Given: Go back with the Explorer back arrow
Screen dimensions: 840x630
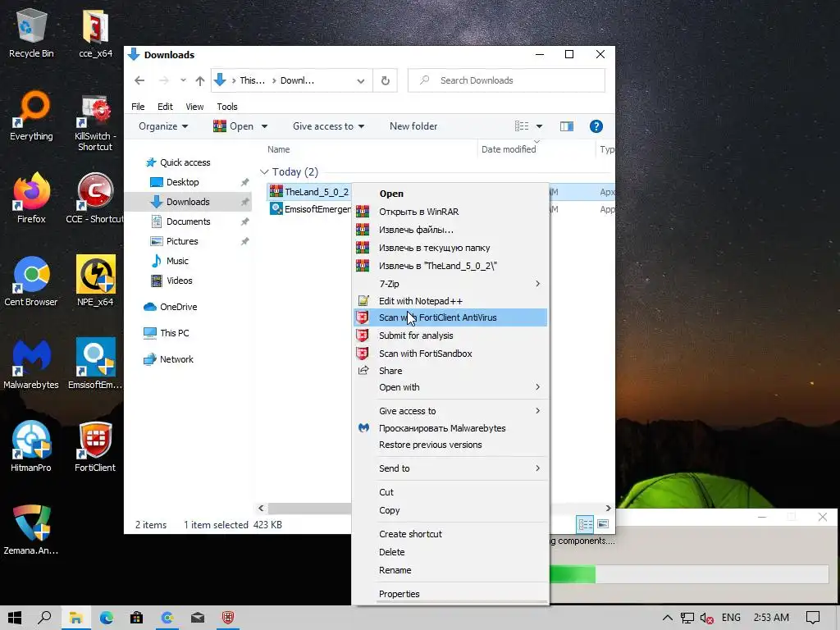Looking at the screenshot, I should coord(139,81).
